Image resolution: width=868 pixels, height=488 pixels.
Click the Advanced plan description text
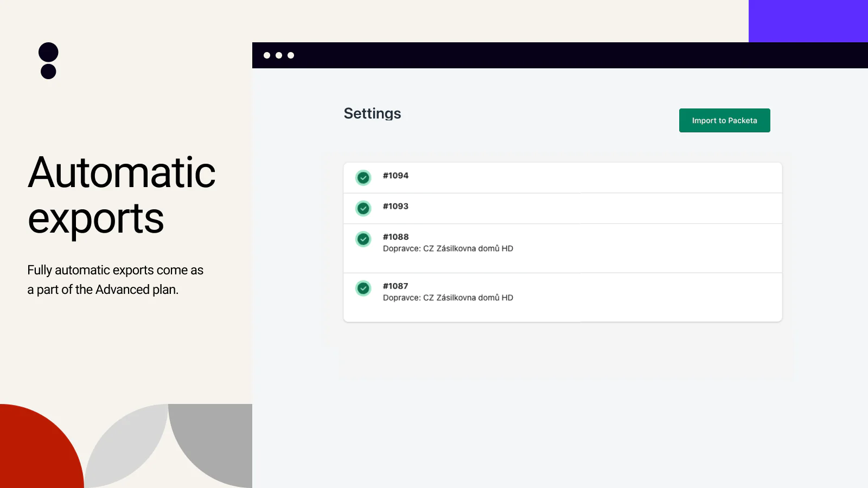115,280
